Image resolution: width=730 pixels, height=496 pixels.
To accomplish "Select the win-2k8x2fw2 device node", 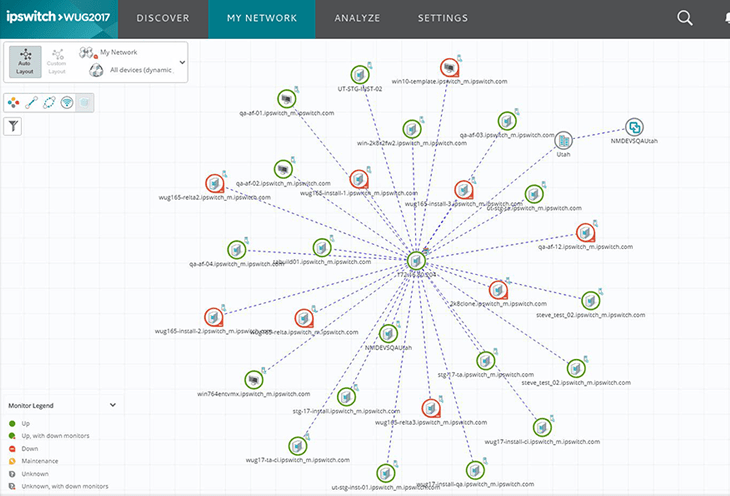I will [412, 129].
